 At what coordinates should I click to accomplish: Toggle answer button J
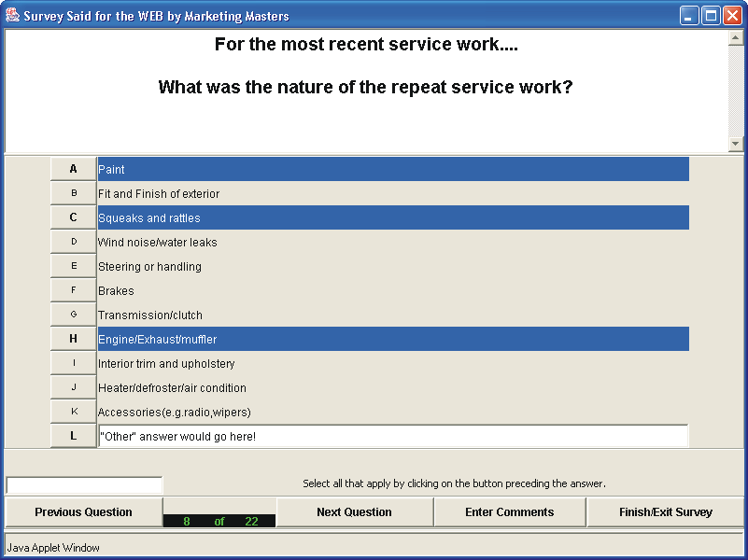point(74,387)
